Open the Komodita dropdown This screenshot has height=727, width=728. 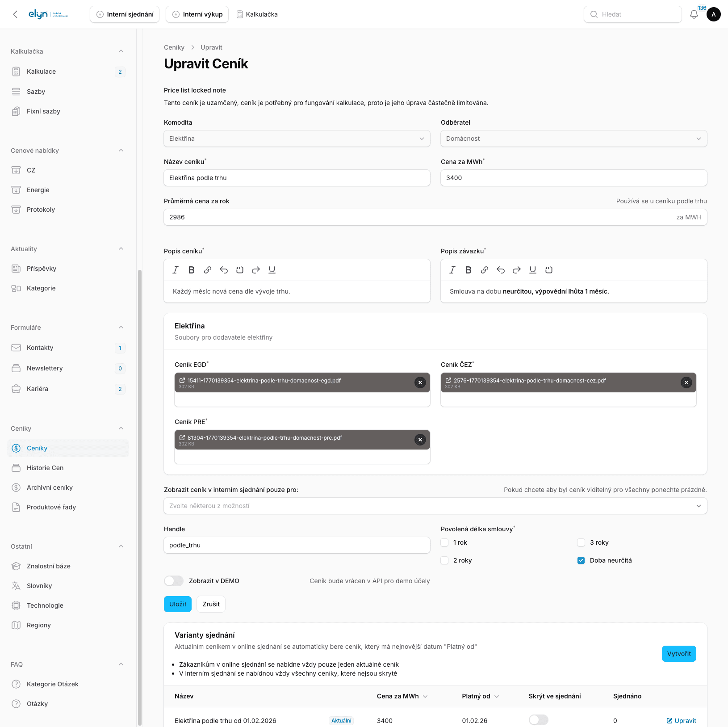(x=297, y=139)
